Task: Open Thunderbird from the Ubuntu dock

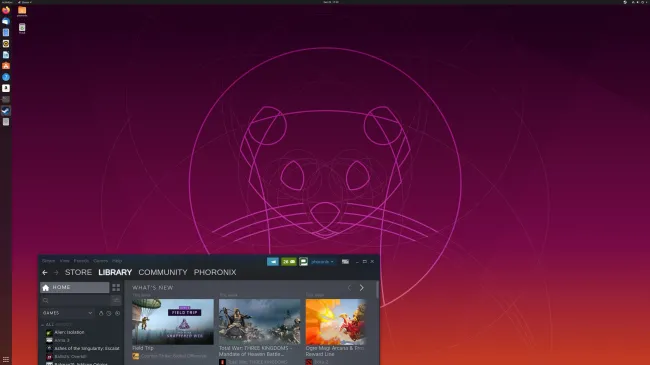Action: point(6,21)
